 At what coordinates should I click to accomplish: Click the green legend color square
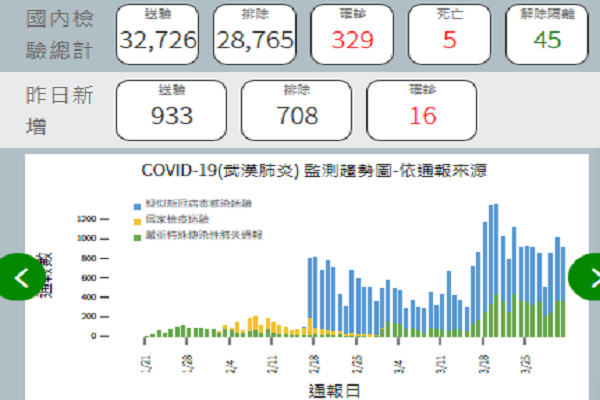137,238
